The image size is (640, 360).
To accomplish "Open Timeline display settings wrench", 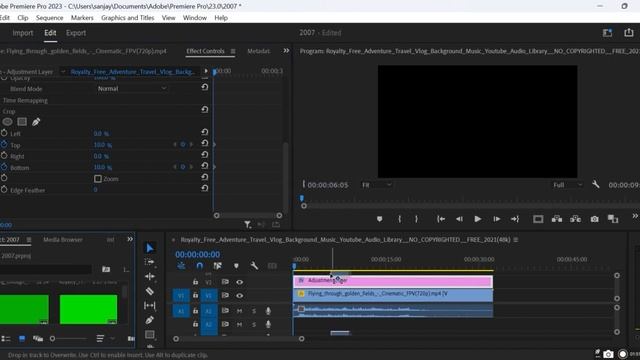I will 254,266.
